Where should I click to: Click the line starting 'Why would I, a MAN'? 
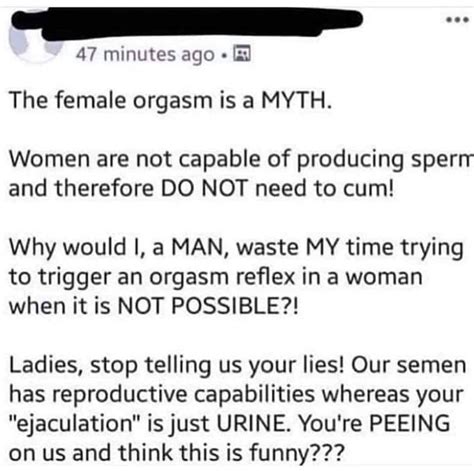[x=236, y=248]
